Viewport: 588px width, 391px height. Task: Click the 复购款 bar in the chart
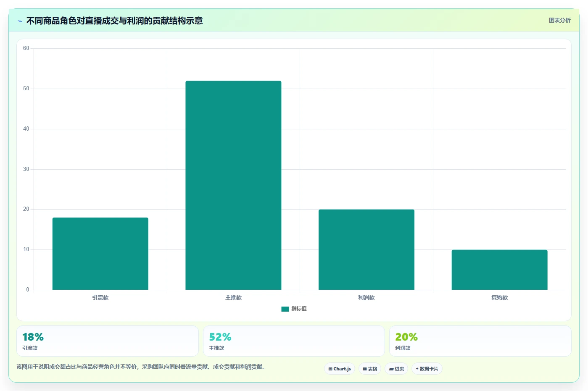pos(499,270)
